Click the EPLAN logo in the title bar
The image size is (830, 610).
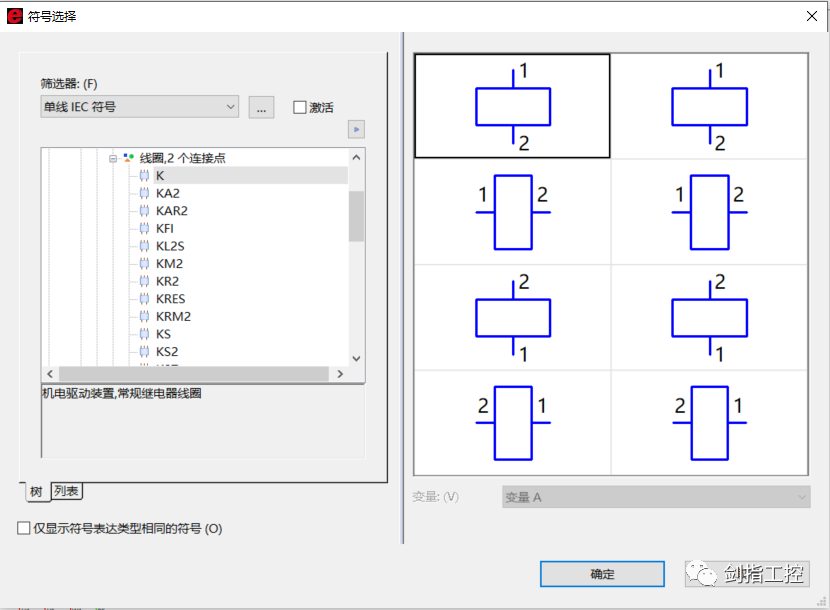click(x=14, y=15)
